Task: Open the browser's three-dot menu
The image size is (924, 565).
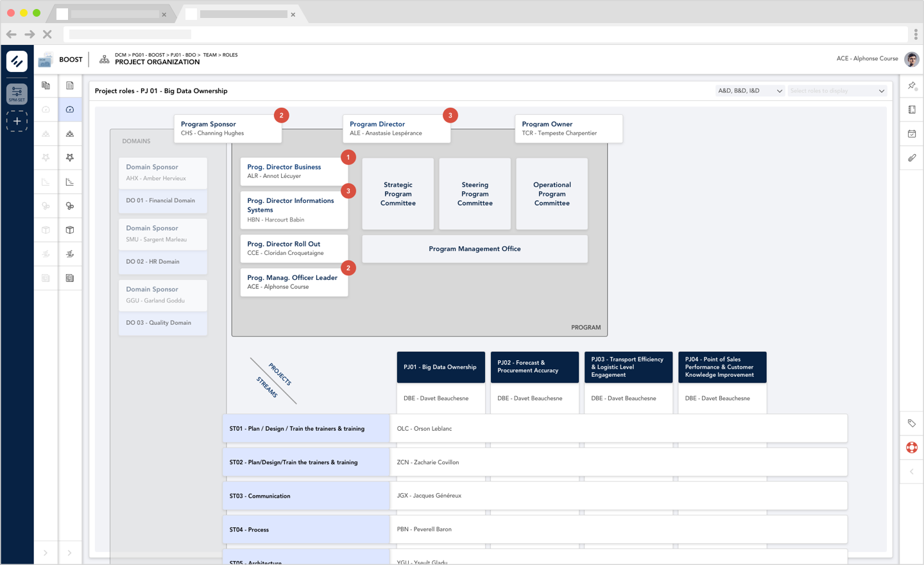Action: tap(914, 34)
